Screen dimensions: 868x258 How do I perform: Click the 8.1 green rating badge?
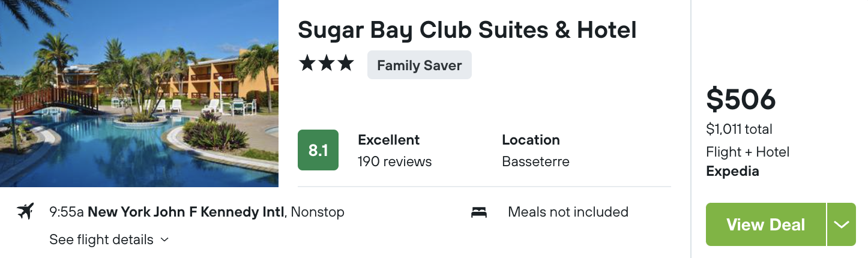click(x=318, y=150)
